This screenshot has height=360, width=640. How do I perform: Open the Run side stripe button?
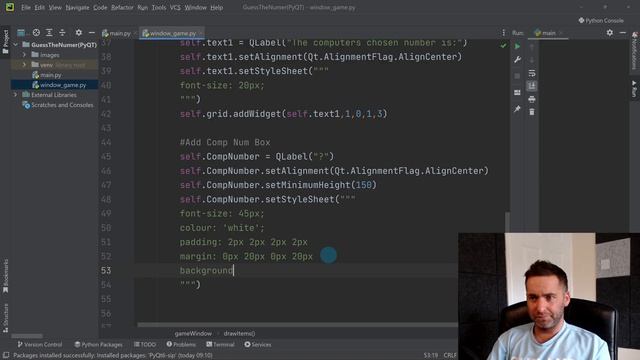pos(634,89)
